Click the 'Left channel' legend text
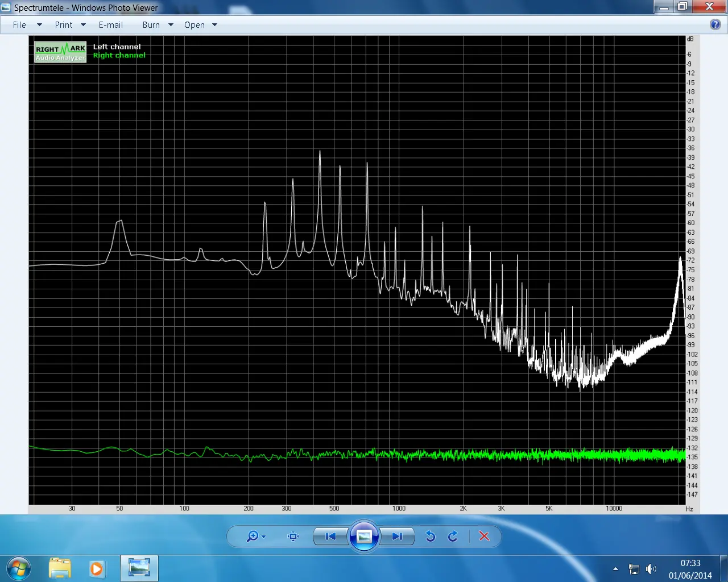The image size is (728, 582). pos(117,47)
